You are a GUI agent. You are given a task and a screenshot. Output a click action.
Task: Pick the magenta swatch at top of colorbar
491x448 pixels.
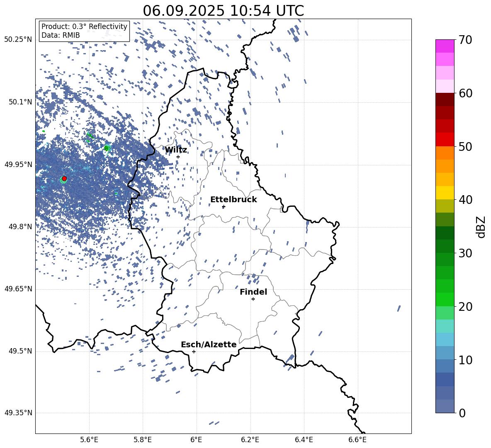[x=445, y=46]
